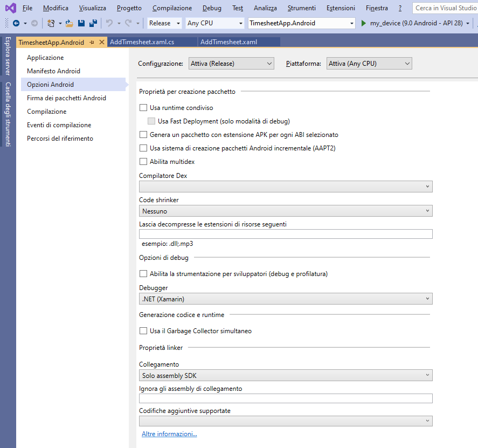
Task: Open the Configurazione Attiva (Release) combo box
Action: (231, 64)
